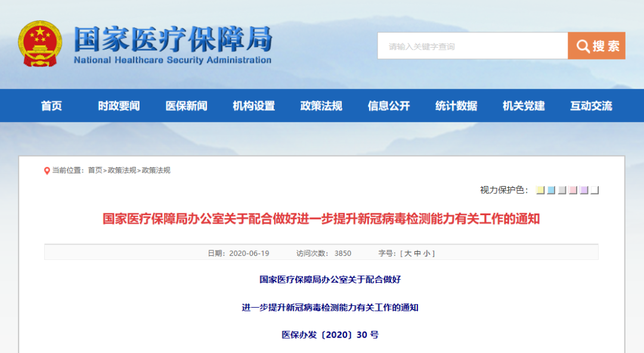Viewport: 644px width, 353px height.
Task: Focus the keyword search input field
Action: pos(472,46)
